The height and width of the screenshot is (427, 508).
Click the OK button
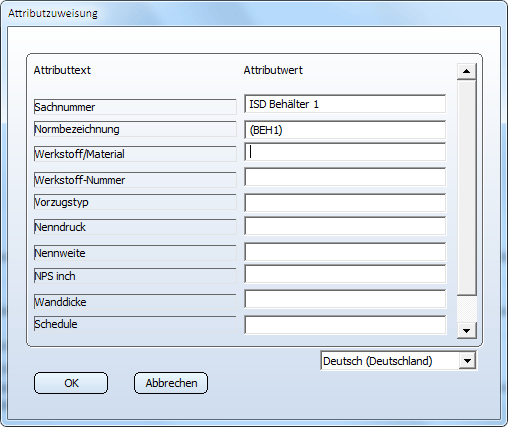click(71, 383)
